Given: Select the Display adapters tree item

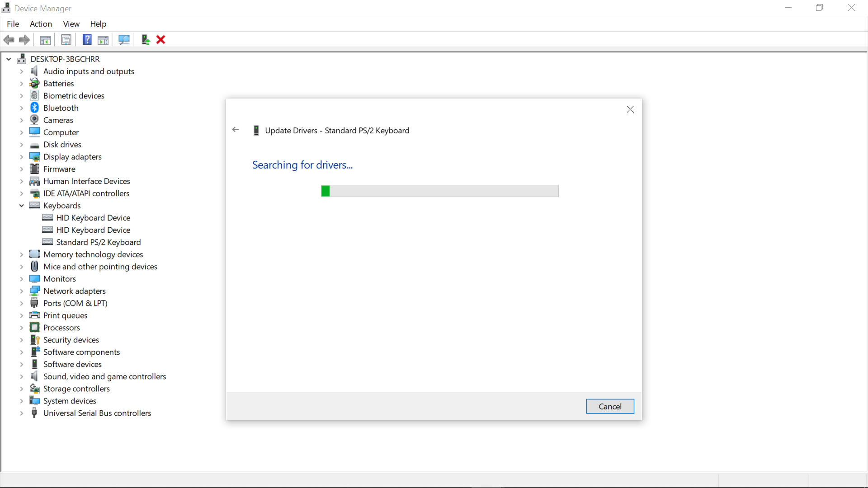Looking at the screenshot, I should (x=72, y=157).
